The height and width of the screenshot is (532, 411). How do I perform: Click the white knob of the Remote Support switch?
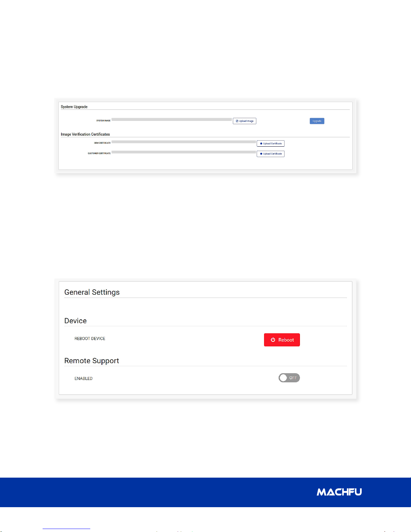pos(284,378)
